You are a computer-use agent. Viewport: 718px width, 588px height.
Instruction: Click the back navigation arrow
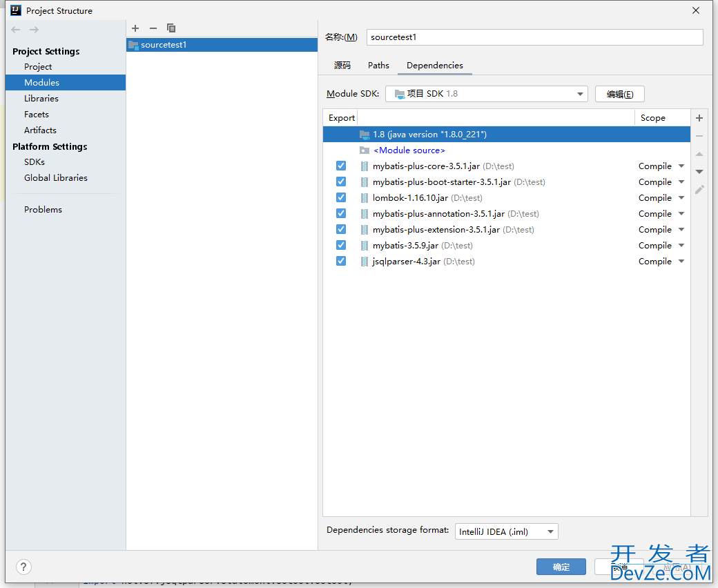click(16, 30)
